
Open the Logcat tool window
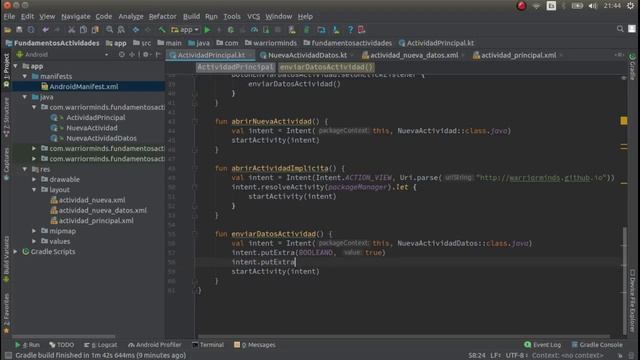coord(100,345)
